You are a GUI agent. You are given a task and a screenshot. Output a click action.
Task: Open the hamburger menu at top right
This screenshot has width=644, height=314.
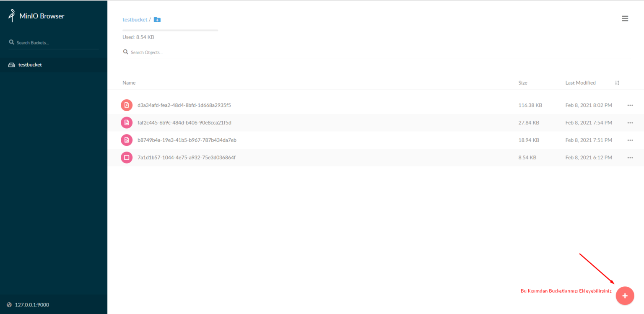tap(625, 18)
